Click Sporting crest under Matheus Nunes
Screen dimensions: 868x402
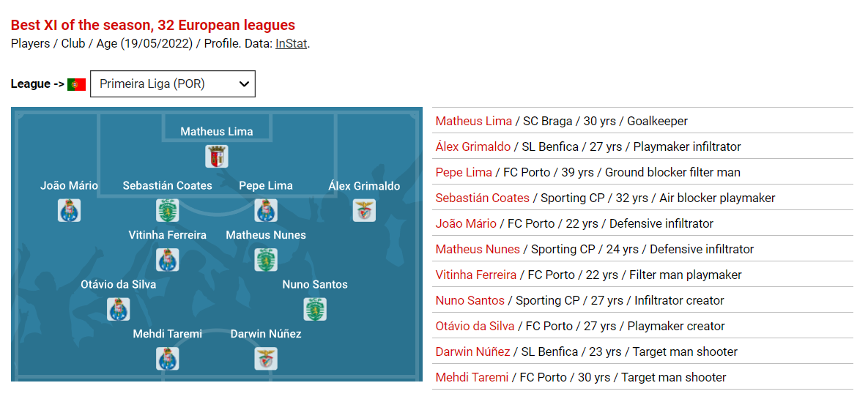pyautogui.click(x=266, y=260)
